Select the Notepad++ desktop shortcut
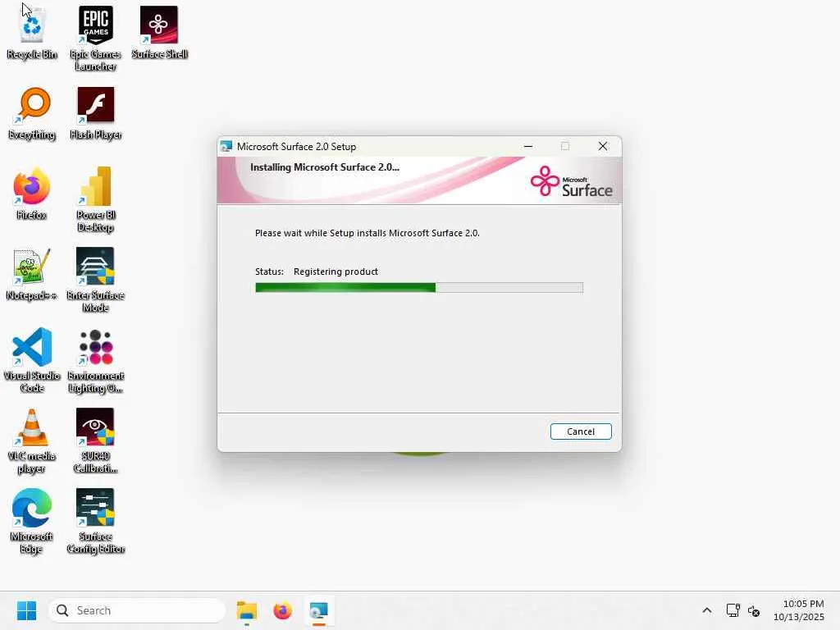Image resolution: width=840 pixels, height=630 pixels. [32, 274]
